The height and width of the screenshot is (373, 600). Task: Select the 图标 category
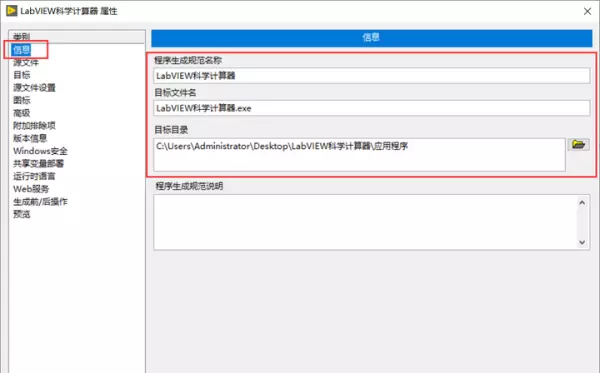(22, 100)
